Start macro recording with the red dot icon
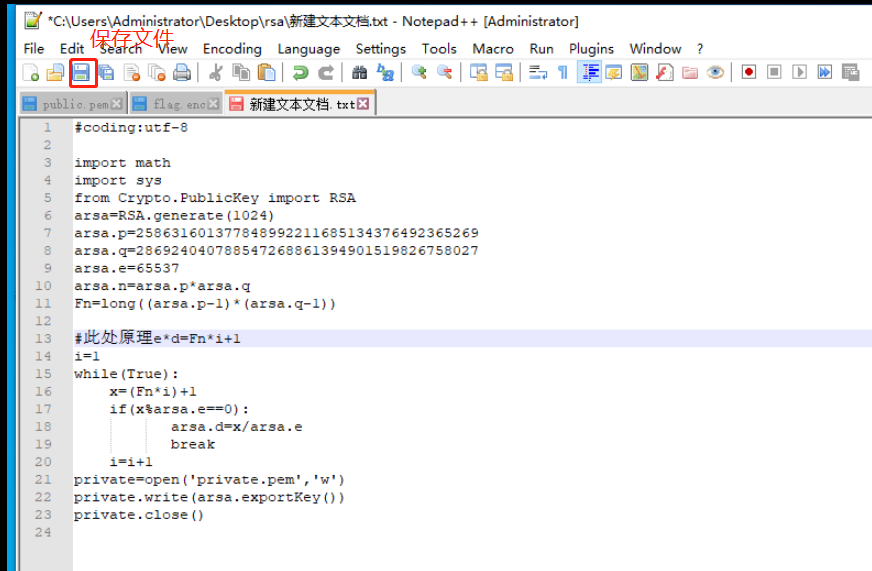Viewport: 872px width, 571px height. (x=748, y=72)
